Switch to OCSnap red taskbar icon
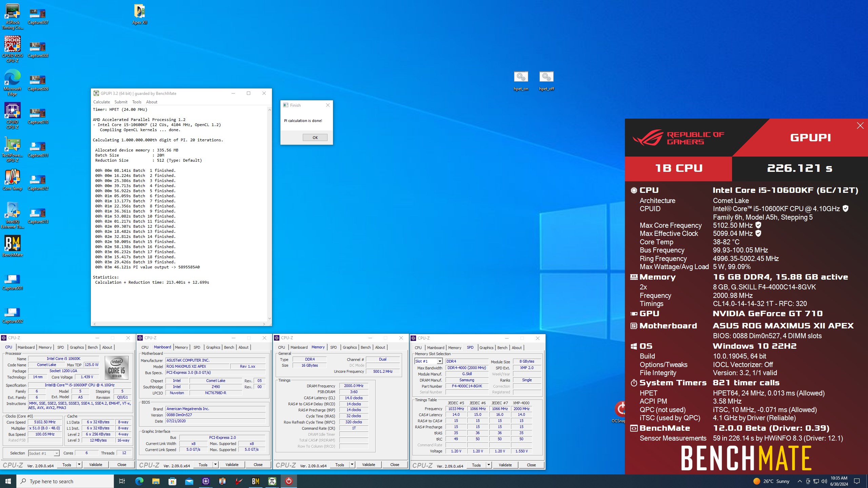 (289, 481)
